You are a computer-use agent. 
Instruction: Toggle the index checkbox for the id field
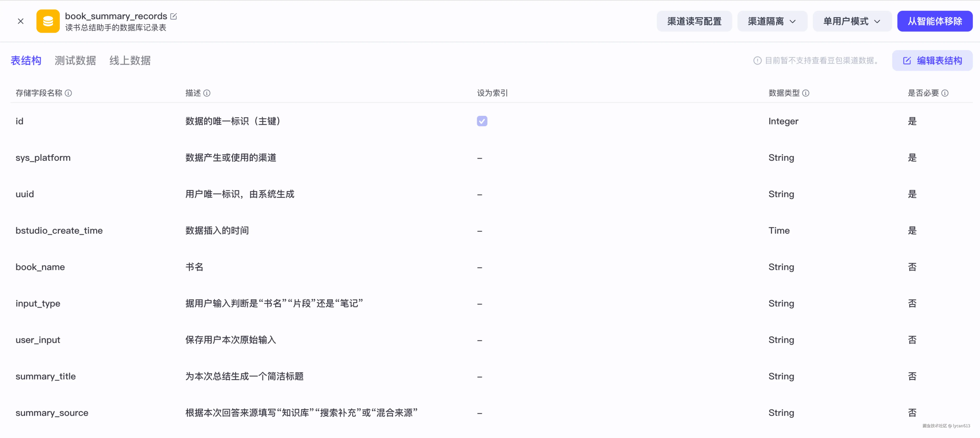pyautogui.click(x=482, y=121)
